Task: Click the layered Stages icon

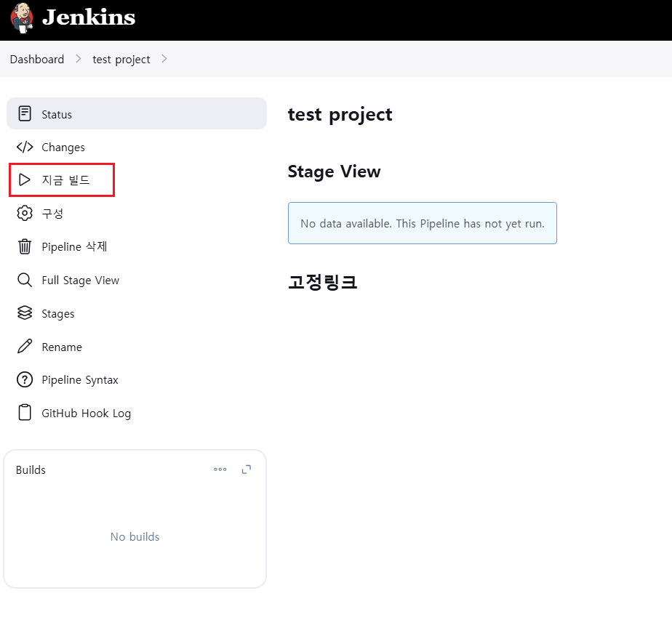Action: (x=25, y=312)
